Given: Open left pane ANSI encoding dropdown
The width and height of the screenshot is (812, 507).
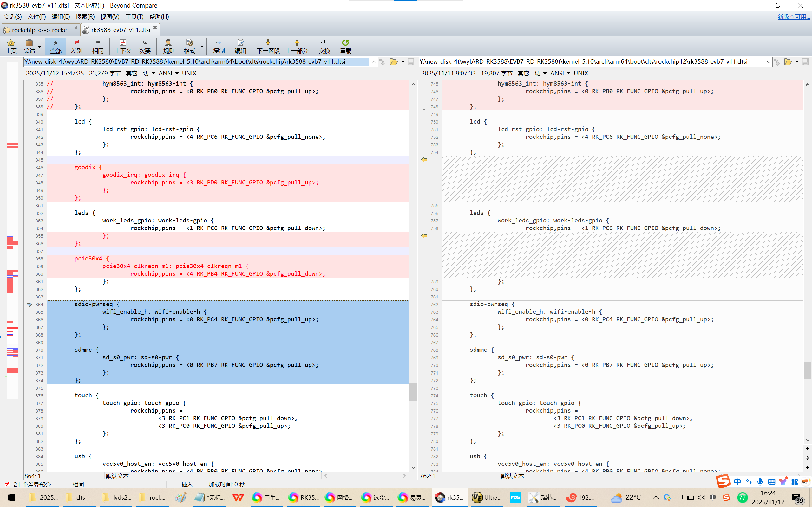Looking at the screenshot, I should [177, 73].
